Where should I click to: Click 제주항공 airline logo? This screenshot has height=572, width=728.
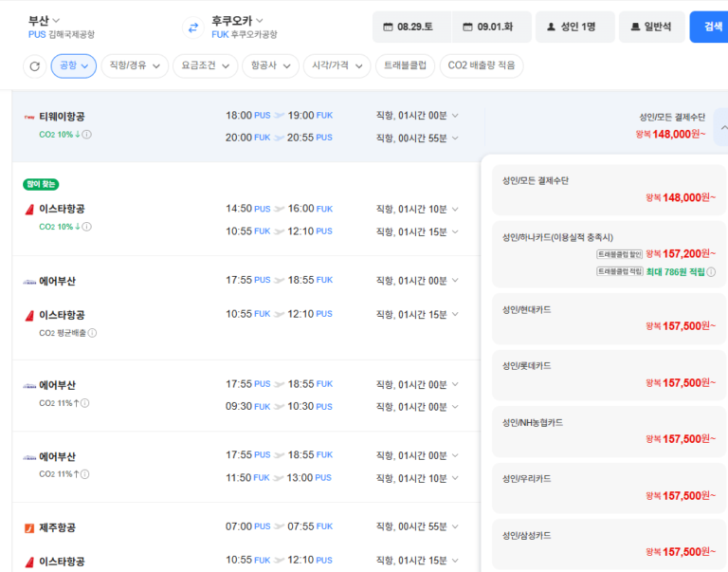[x=29, y=527]
